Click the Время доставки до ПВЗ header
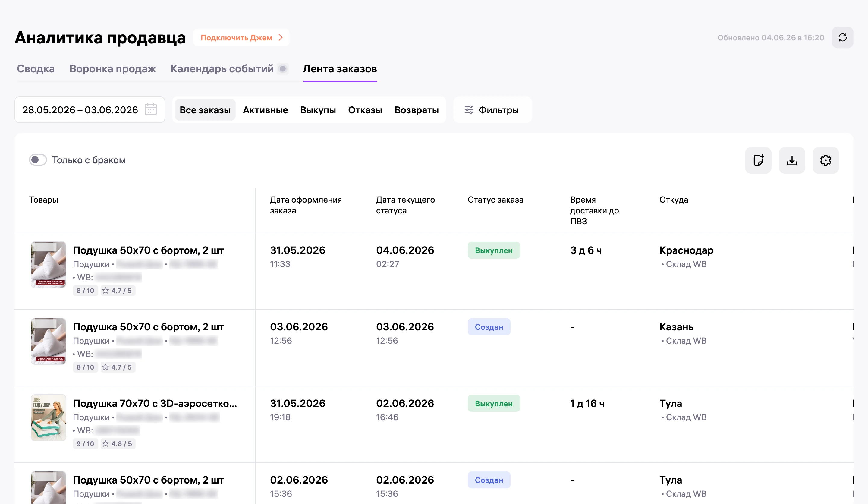 [595, 210]
